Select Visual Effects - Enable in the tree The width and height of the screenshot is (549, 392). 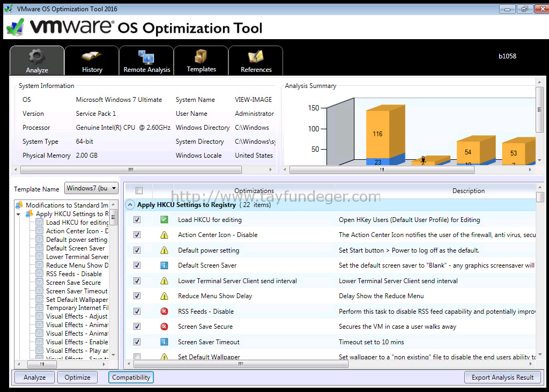coord(77,342)
